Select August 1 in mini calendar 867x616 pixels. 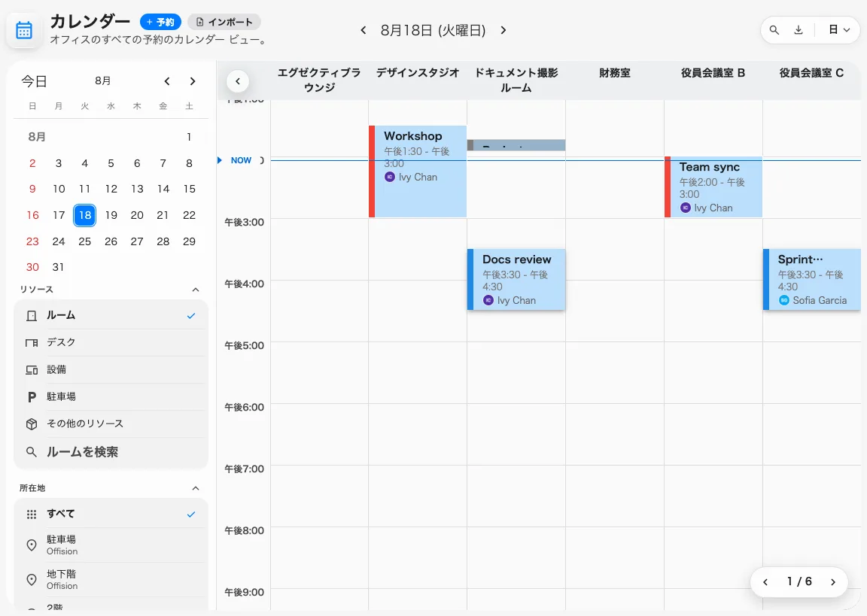tap(189, 136)
